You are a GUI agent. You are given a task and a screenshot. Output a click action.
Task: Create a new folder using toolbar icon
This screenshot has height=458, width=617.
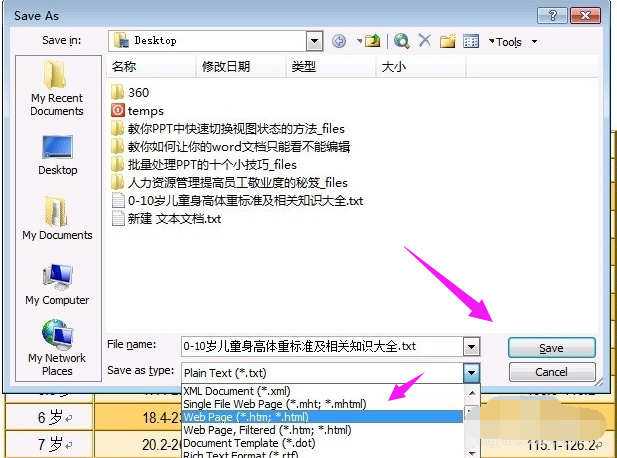(x=447, y=41)
